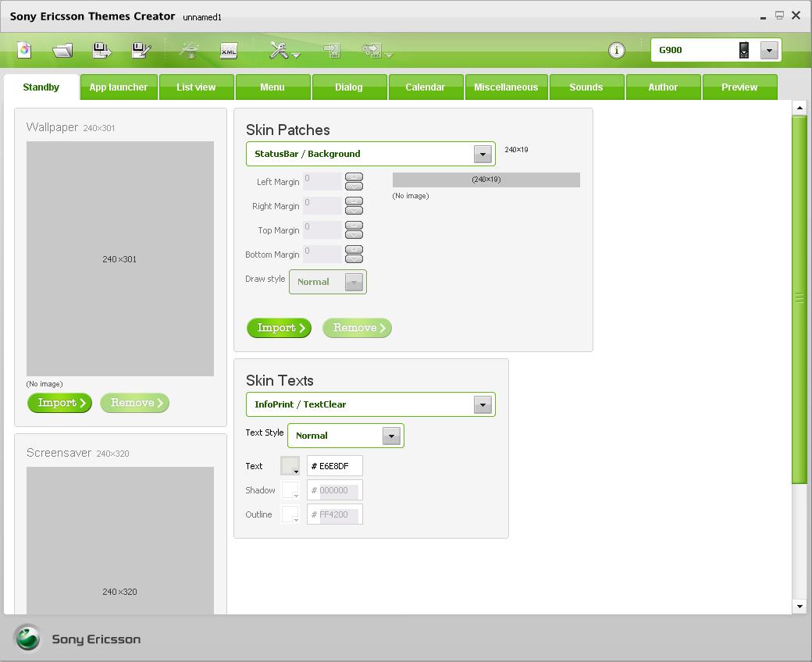Open the Menu tab
Image resolution: width=812 pixels, height=662 pixels.
(272, 87)
